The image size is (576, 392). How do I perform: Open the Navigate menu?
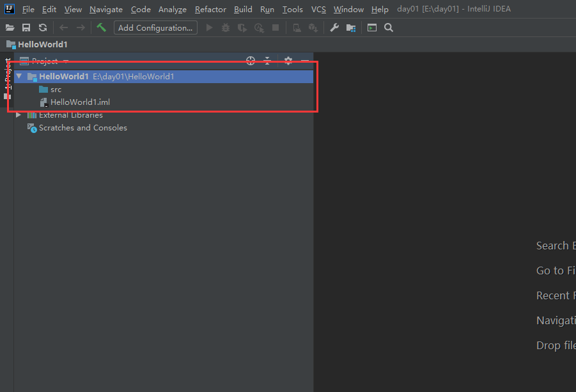click(106, 9)
